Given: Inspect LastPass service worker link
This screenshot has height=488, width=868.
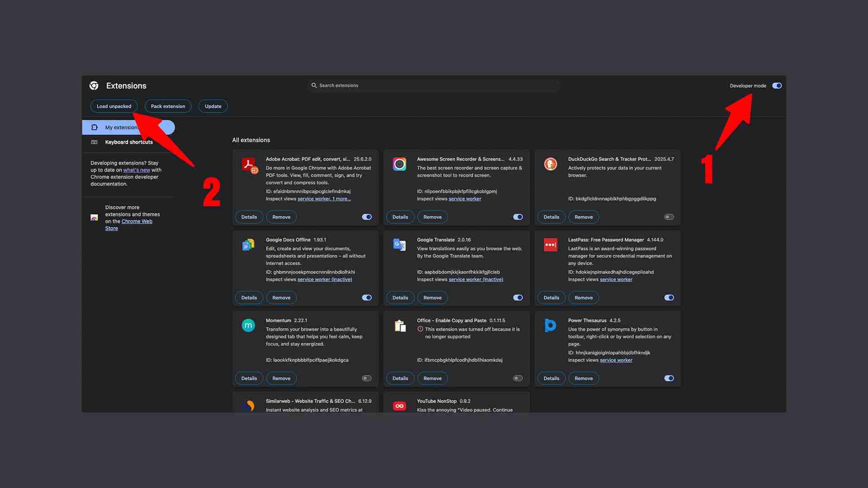Looking at the screenshot, I should pyautogui.click(x=616, y=280).
